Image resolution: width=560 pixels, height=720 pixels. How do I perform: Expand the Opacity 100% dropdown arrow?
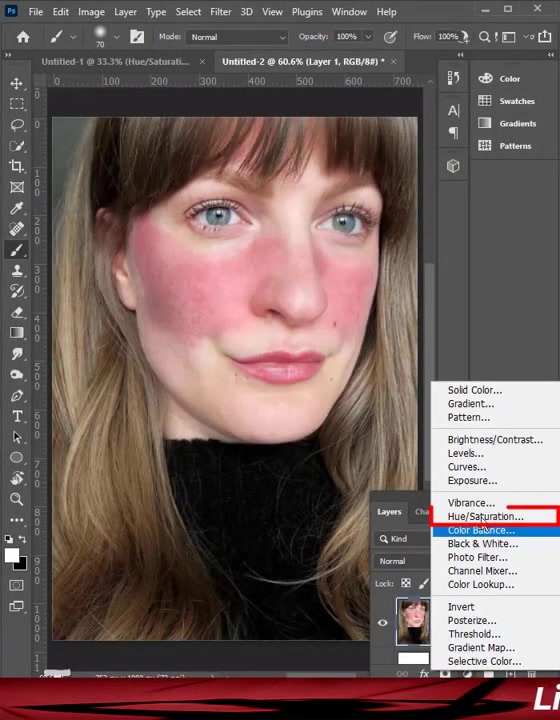pyautogui.click(x=368, y=37)
